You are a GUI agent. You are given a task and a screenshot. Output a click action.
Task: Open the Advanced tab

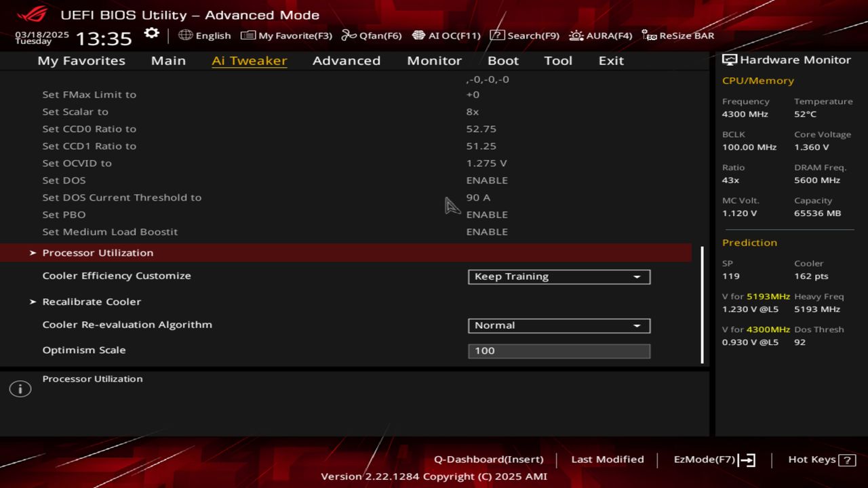coord(347,60)
